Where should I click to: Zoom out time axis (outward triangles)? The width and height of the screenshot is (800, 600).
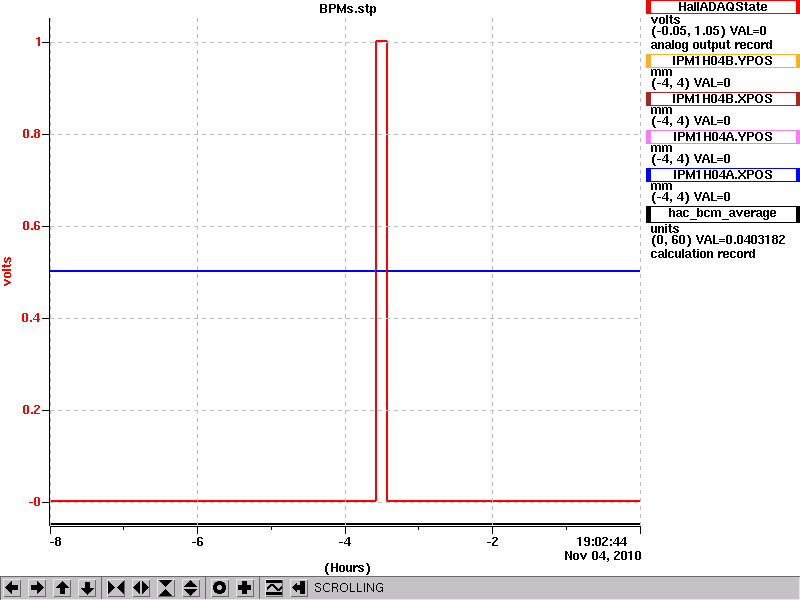click(x=141, y=588)
